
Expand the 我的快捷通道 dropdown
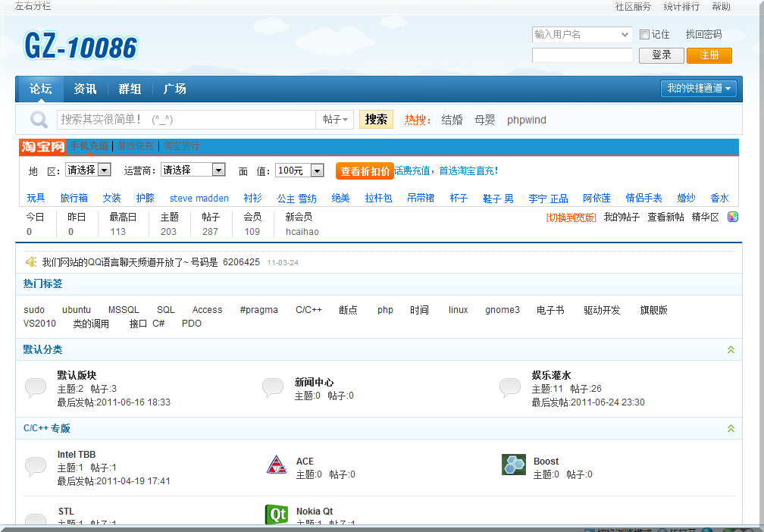point(699,89)
